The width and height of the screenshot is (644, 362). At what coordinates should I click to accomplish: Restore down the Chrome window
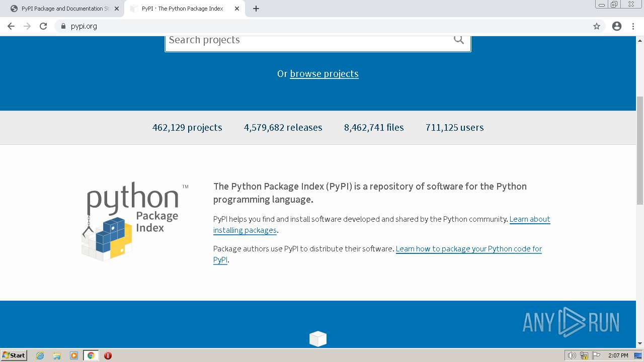pyautogui.click(x=614, y=4)
